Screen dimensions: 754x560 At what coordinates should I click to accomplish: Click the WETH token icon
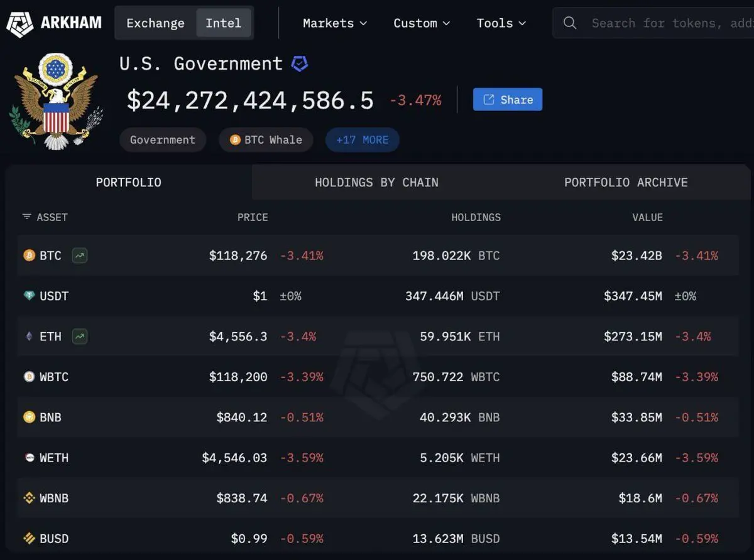pos(29,458)
